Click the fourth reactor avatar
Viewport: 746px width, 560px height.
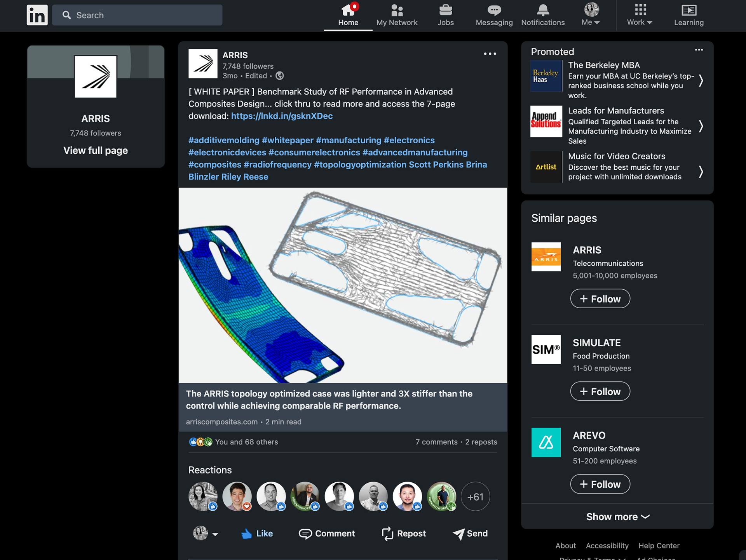pos(305,496)
